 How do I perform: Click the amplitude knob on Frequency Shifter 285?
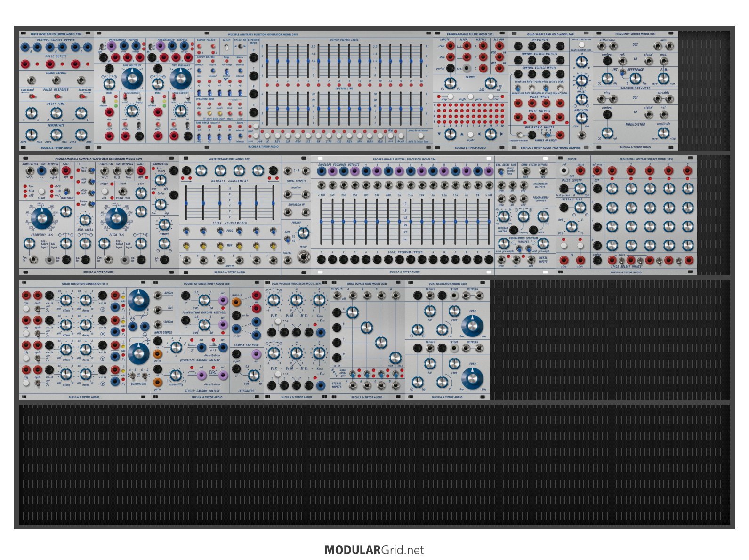pyautogui.click(x=663, y=133)
